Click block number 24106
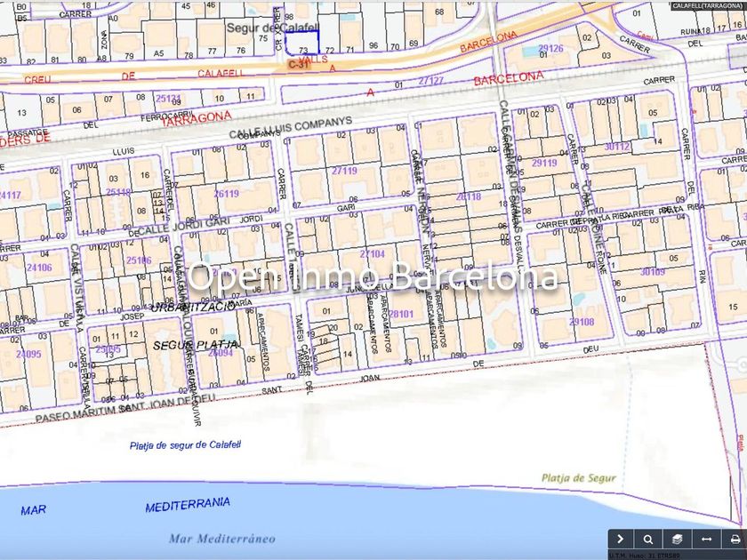The height and width of the screenshot is (560, 747). (x=39, y=268)
